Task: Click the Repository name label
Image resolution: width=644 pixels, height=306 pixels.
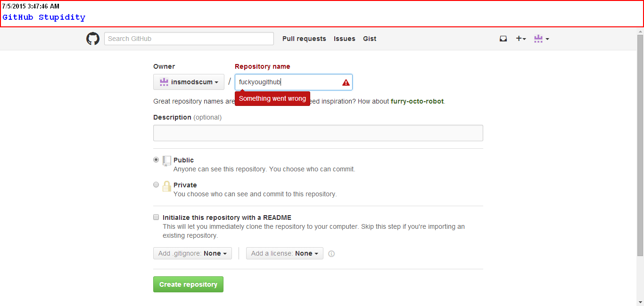Action: [x=263, y=66]
